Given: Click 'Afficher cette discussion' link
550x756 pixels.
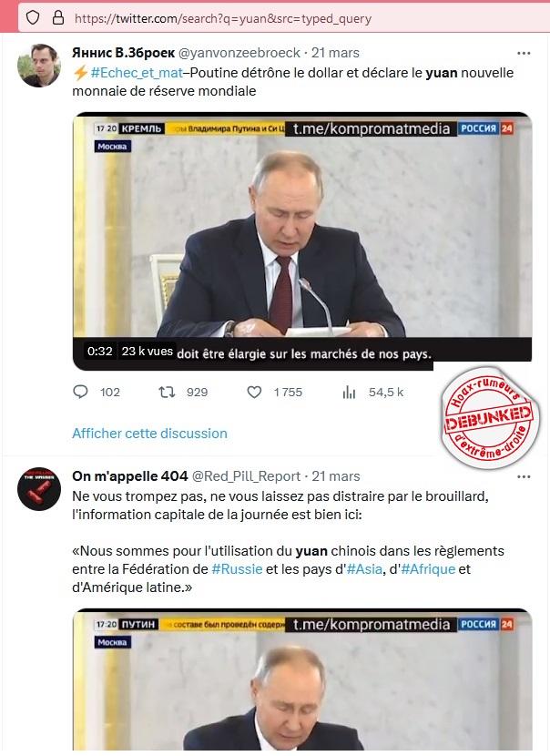Looking at the screenshot, I should pyautogui.click(x=149, y=434).
